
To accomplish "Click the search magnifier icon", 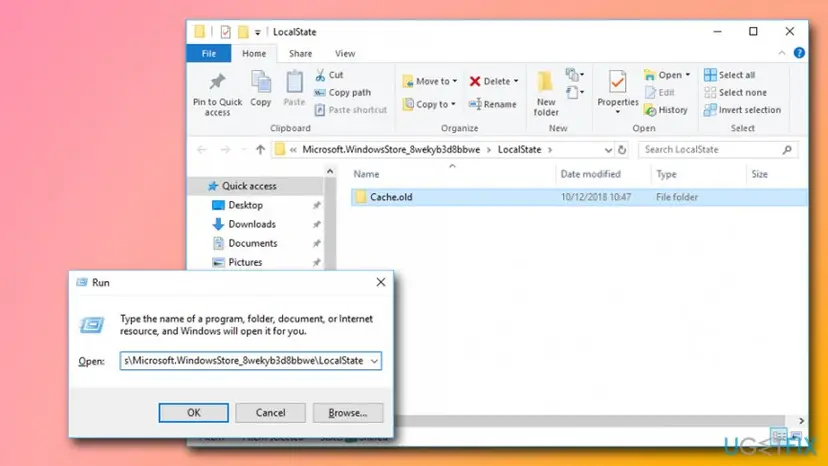I will (x=787, y=150).
